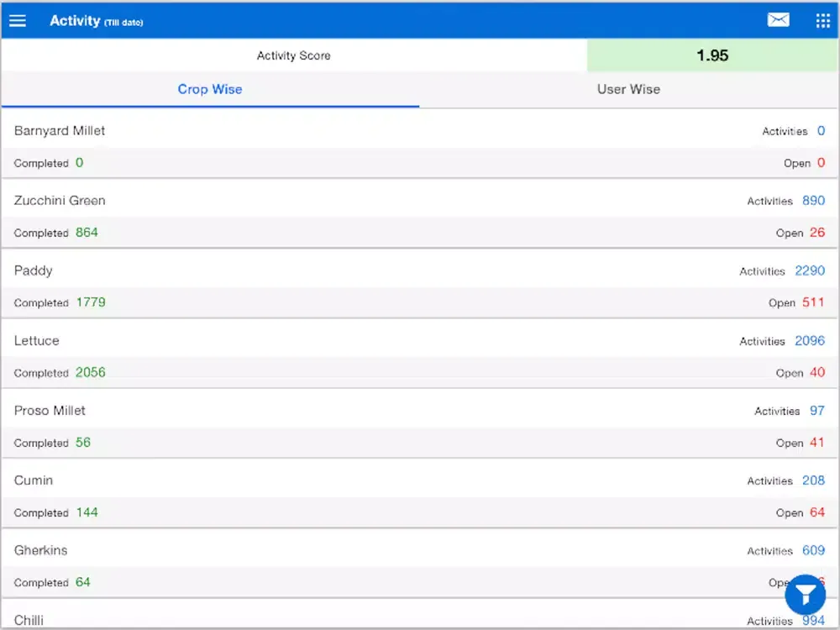Click Proso Millet completed count 56
The height and width of the screenshot is (630, 840).
pyautogui.click(x=83, y=443)
